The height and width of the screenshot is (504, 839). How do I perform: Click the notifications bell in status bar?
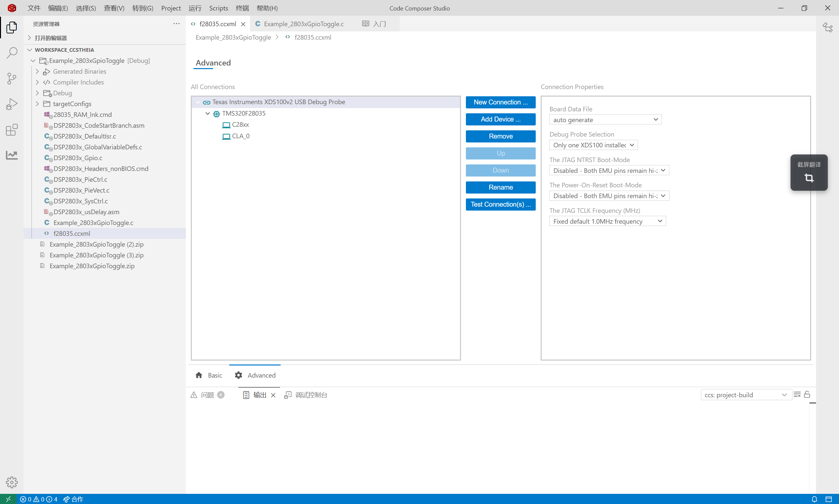click(814, 499)
